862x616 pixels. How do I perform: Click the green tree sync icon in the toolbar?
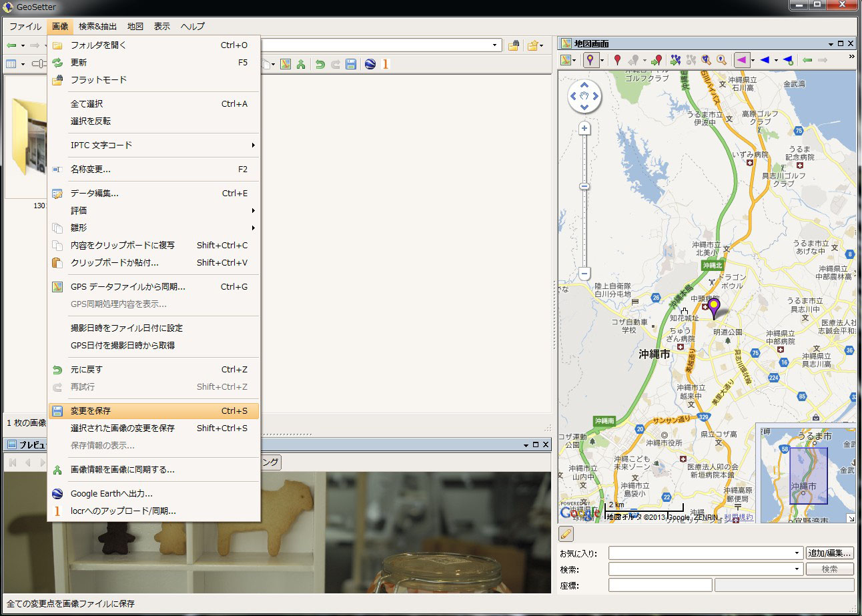pyautogui.click(x=301, y=64)
